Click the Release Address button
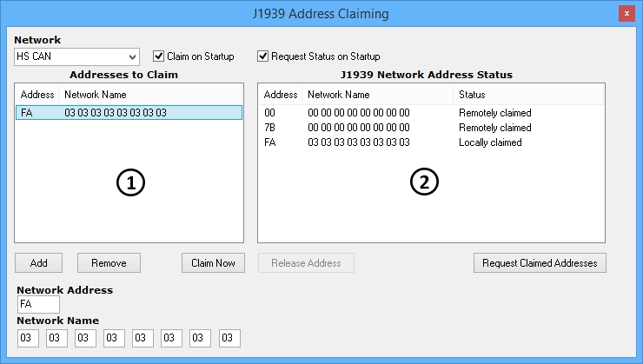Screen dimensions: 643x364 pos(306,263)
